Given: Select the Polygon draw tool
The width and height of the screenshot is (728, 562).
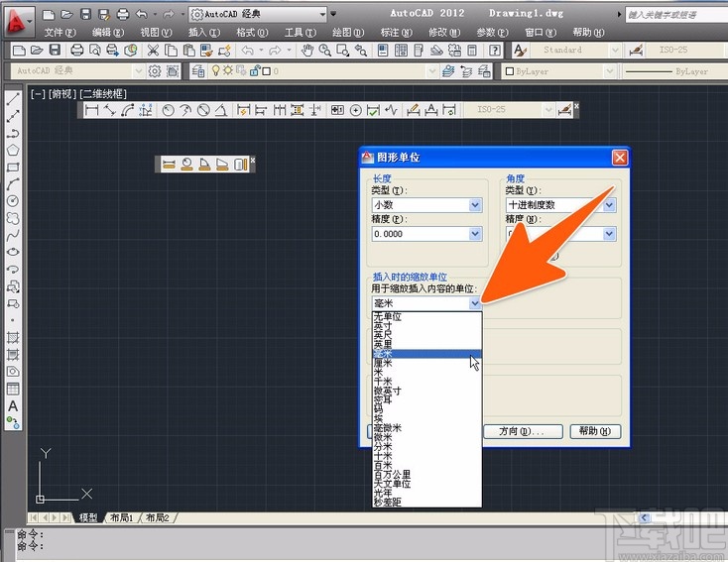Looking at the screenshot, I should pyautogui.click(x=13, y=150).
